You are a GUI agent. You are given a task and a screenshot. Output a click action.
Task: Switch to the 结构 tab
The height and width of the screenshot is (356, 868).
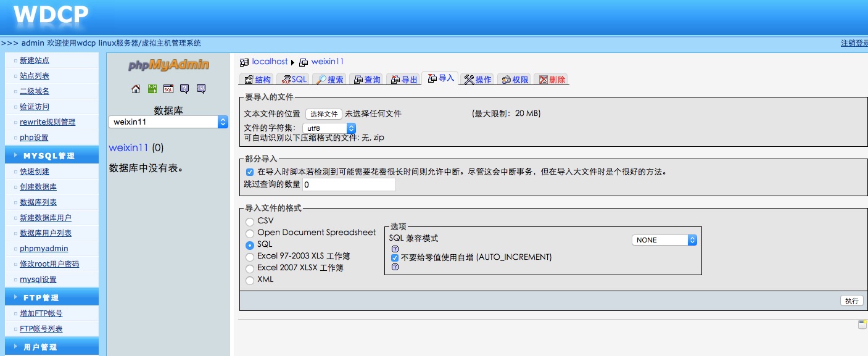click(x=257, y=80)
